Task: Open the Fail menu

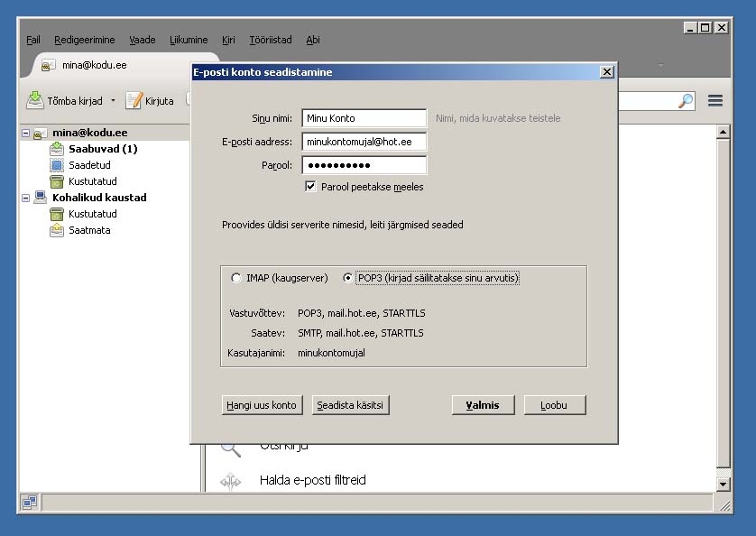Action: click(33, 40)
